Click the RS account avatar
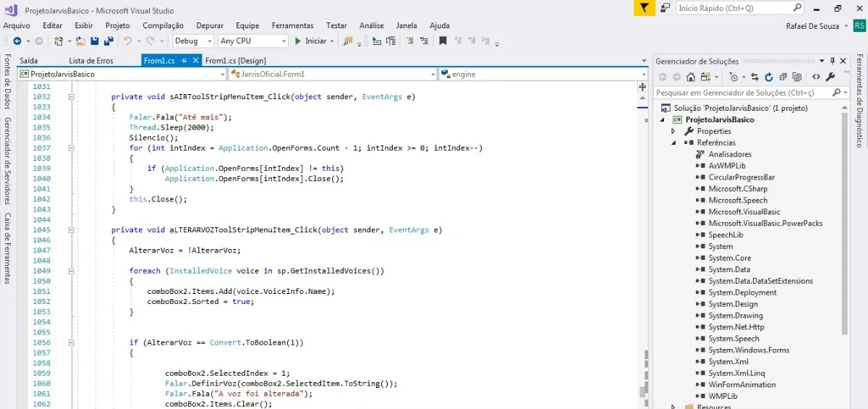The image size is (868, 409). click(x=860, y=25)
